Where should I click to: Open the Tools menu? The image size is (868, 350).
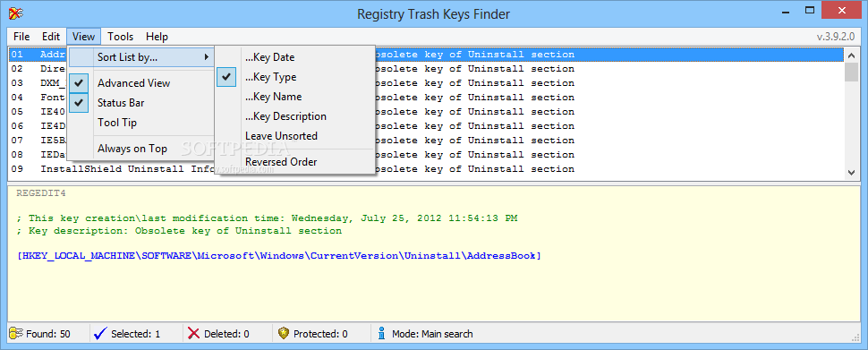[x=120, y=37]
